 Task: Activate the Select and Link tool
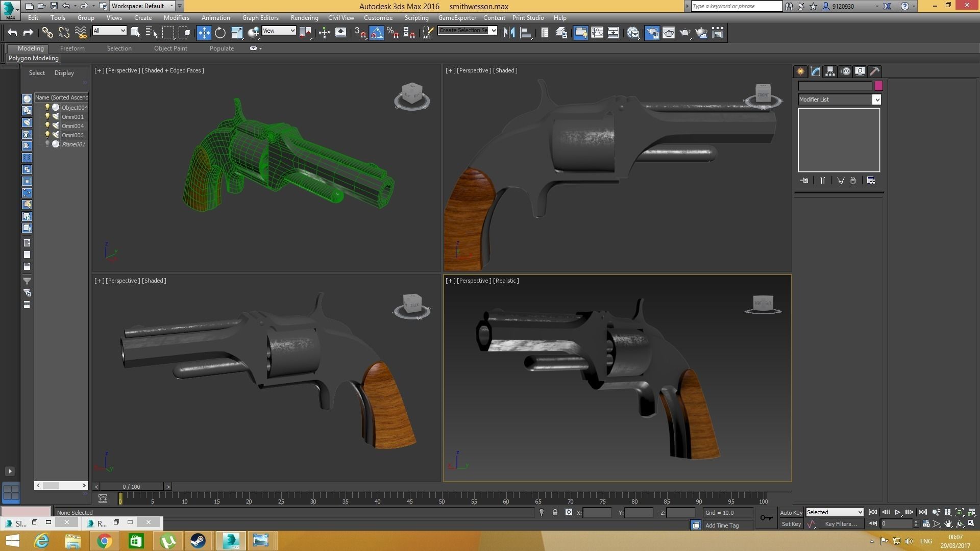click(x=47, y=33)
